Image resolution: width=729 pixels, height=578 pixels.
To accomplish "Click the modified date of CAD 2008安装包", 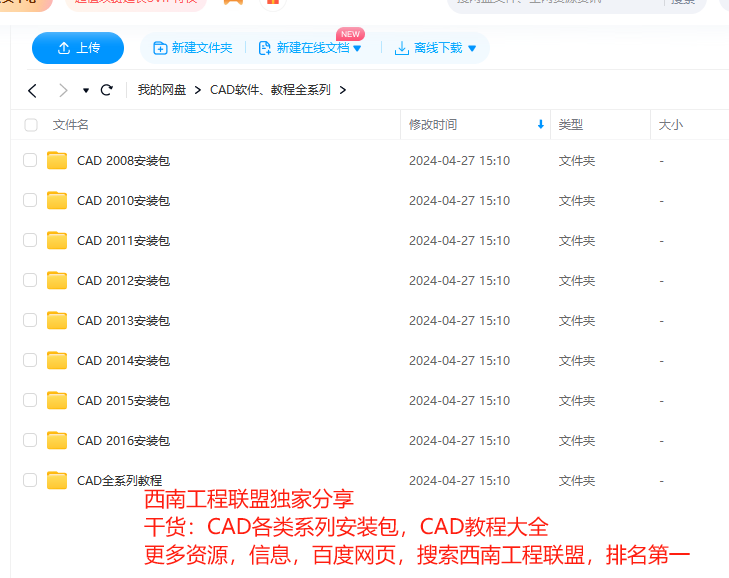I will (x=459, y=161).
